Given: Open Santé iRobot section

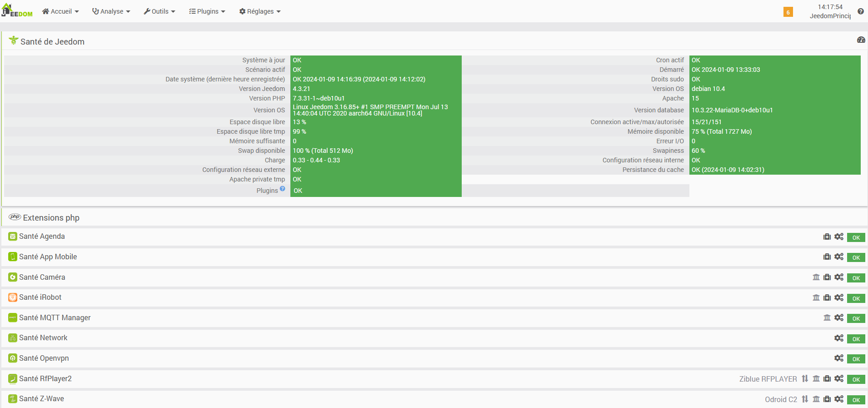Looking at the screenshot, I should click(x=40, y=297).
